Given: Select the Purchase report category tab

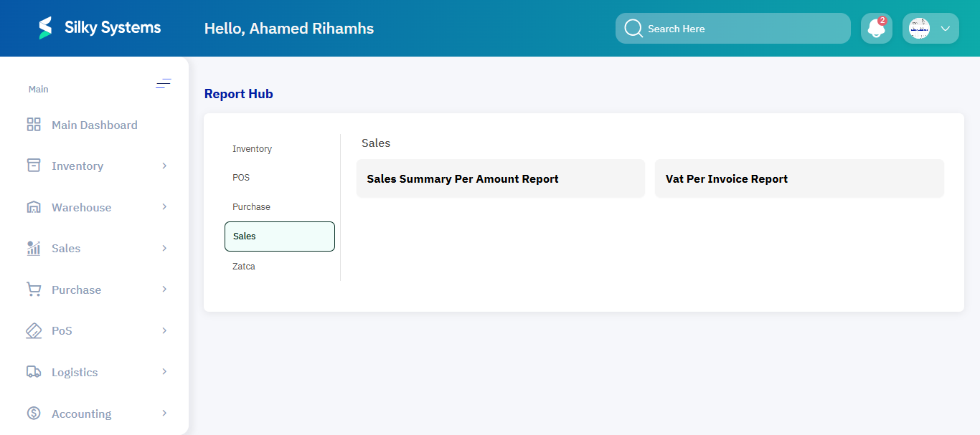Looking at the screenshot, I should click(251, 206).
